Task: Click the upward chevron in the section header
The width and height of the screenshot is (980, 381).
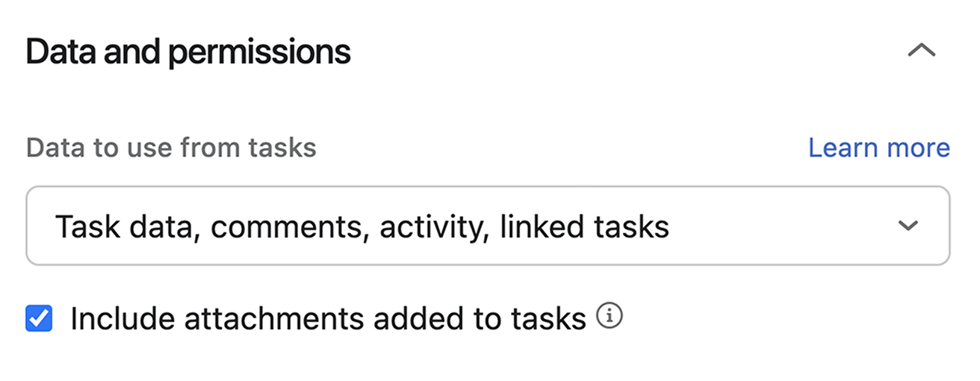Action: click(x=921, y=51)
